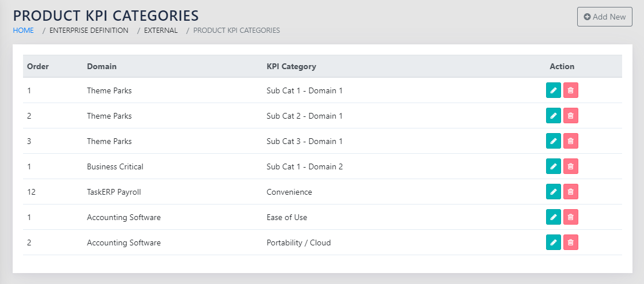Edit the TaskERP Payroll Convenience row
The width and height of the screenshot is (644, 284).
(x=553, y=192)
